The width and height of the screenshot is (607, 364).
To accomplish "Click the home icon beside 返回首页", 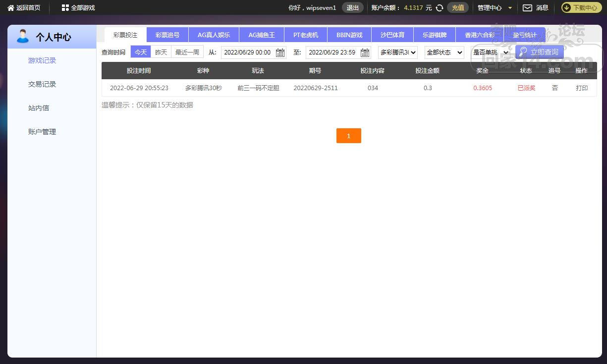I will coord(11,8).
